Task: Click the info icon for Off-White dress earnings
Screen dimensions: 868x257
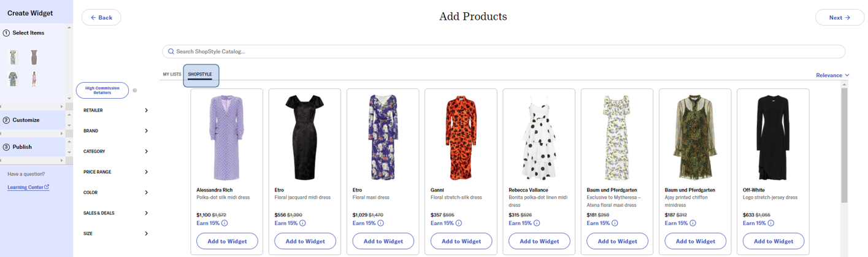Action: pyautogui.click(x=771, y=223)
